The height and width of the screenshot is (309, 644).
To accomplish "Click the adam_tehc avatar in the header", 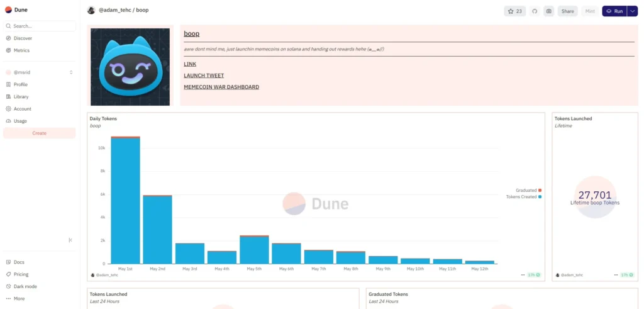I will (x=91, y=10).
